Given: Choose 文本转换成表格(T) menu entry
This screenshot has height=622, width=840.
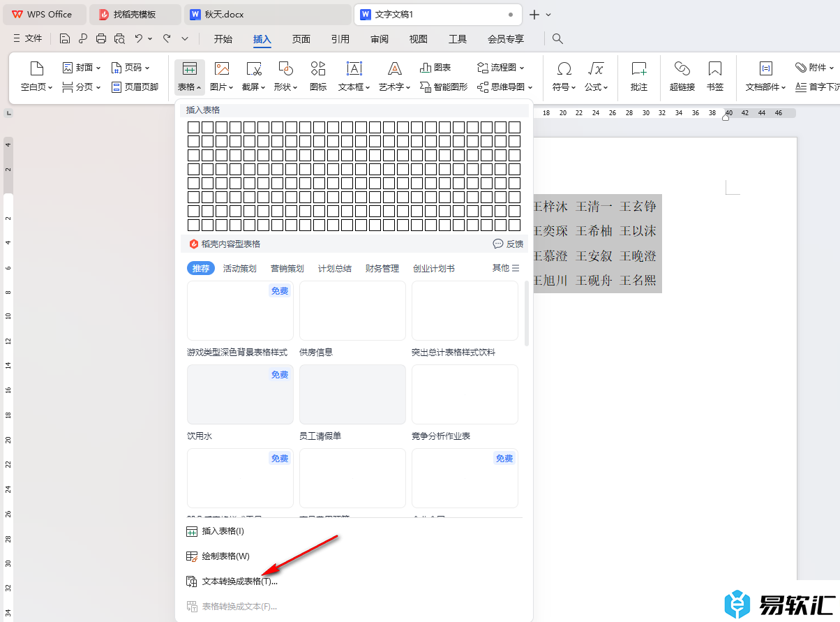Looking at the screenshot, I should pos(354,582).
